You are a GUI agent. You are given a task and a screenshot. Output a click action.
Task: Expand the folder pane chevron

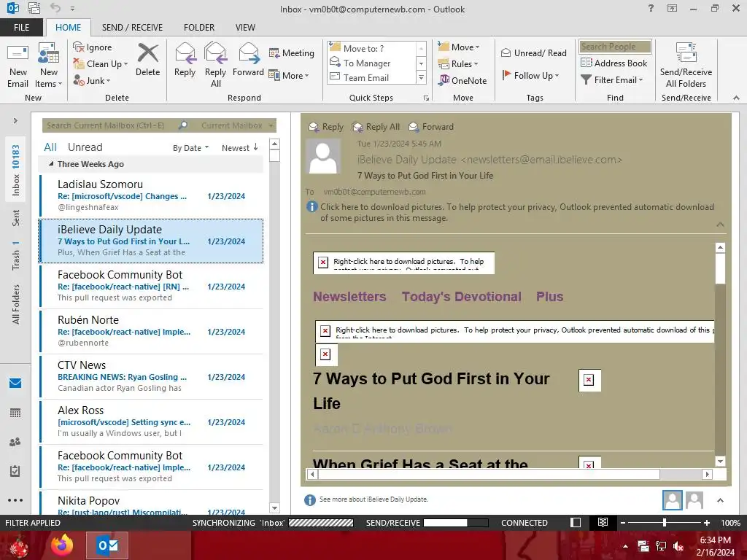point(15,121)
